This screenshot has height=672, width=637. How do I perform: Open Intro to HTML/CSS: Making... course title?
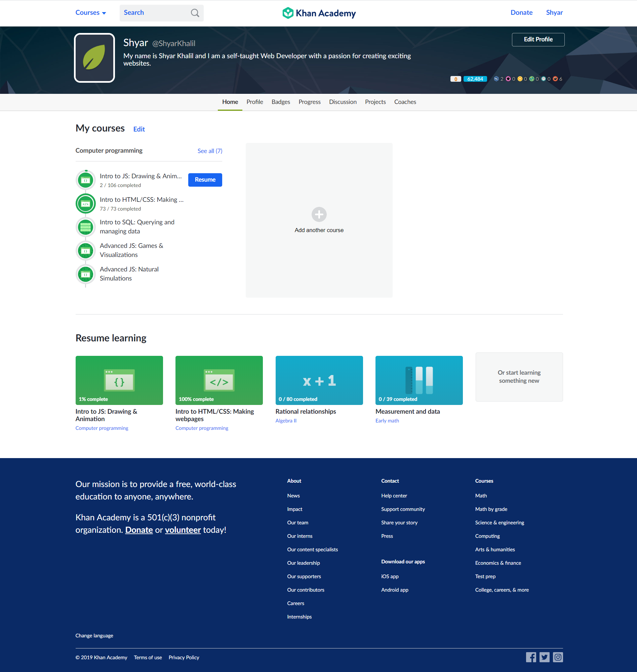[x=142, y=200]
